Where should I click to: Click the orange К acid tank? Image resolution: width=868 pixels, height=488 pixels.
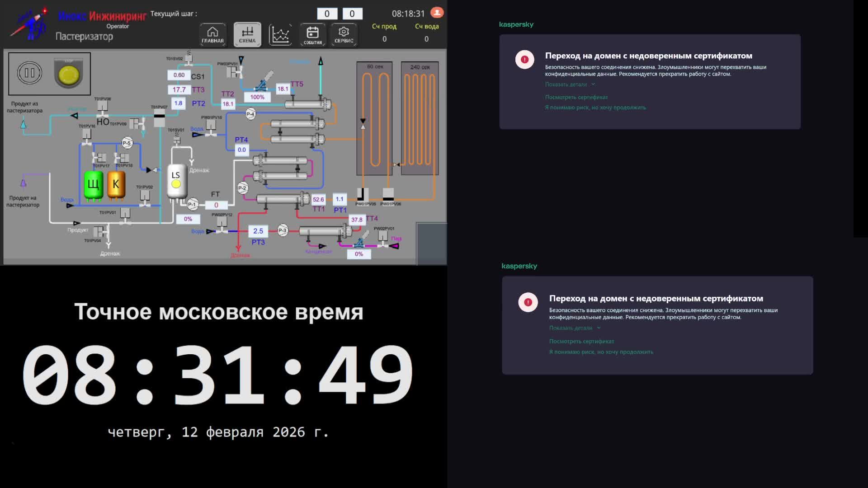[116, 184]
